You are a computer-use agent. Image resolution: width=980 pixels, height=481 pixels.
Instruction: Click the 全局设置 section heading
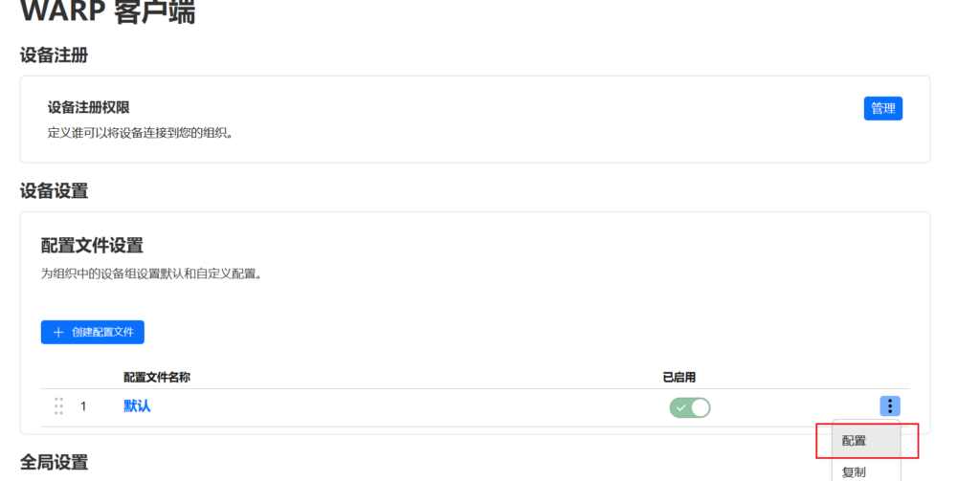55,463
